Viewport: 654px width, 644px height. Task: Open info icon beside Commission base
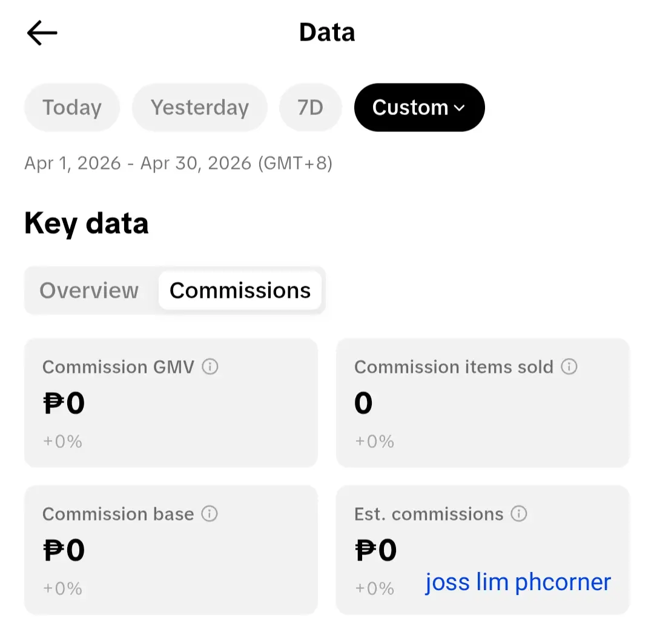[x=210, y=513]
